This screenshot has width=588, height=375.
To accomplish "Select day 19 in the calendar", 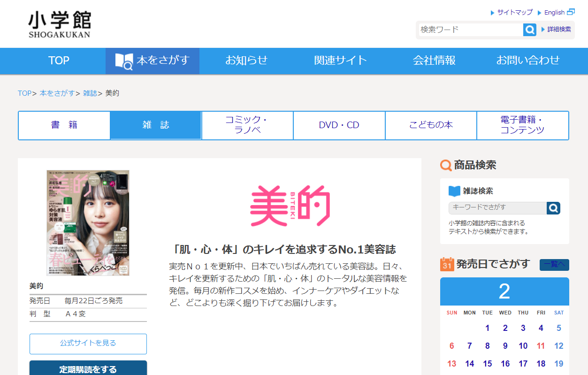I will click(x=559, y=364).
